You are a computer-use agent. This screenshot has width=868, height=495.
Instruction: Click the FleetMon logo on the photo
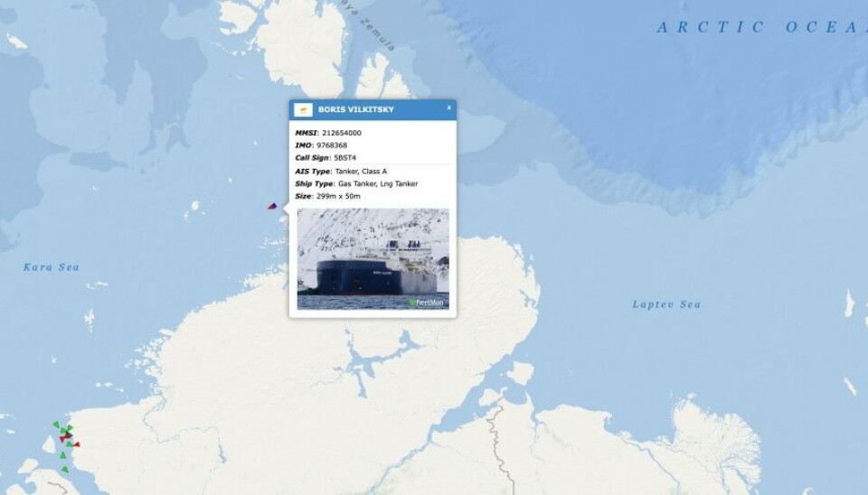[x=426, y=303]
